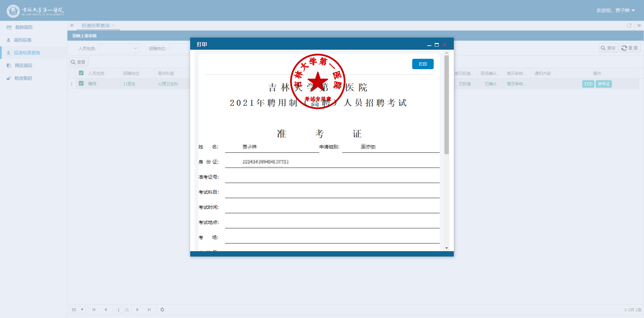
Task: Click the hospital logo in the header
Action: coord(35,11)
